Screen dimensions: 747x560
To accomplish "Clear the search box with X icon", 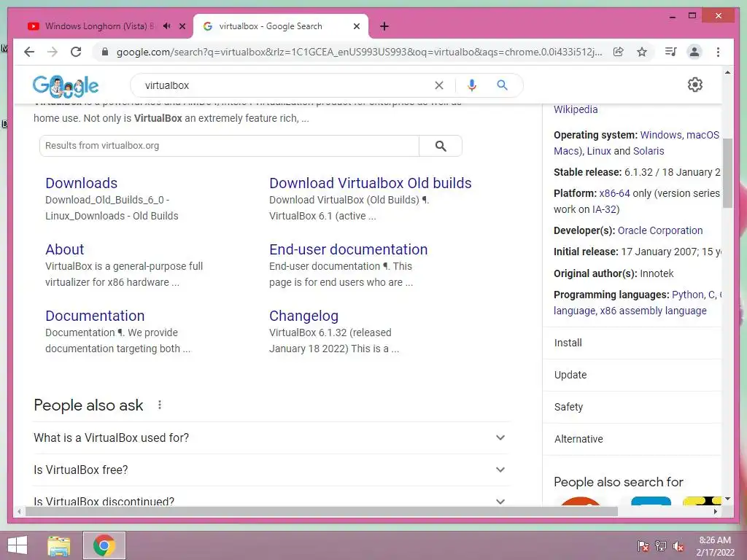I will click(438, 85).
